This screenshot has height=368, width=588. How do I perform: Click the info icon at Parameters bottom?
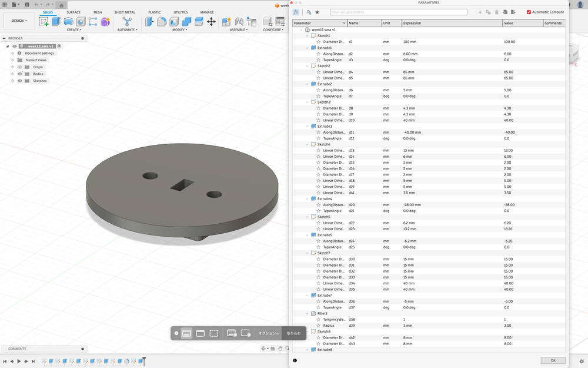[x=295, y=360]
